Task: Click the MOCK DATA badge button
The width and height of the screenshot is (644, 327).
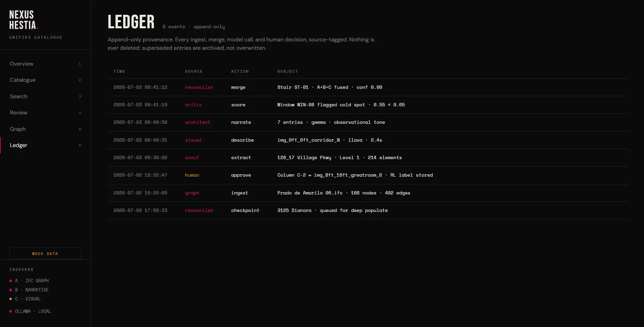Action: (x=45, y=254)
